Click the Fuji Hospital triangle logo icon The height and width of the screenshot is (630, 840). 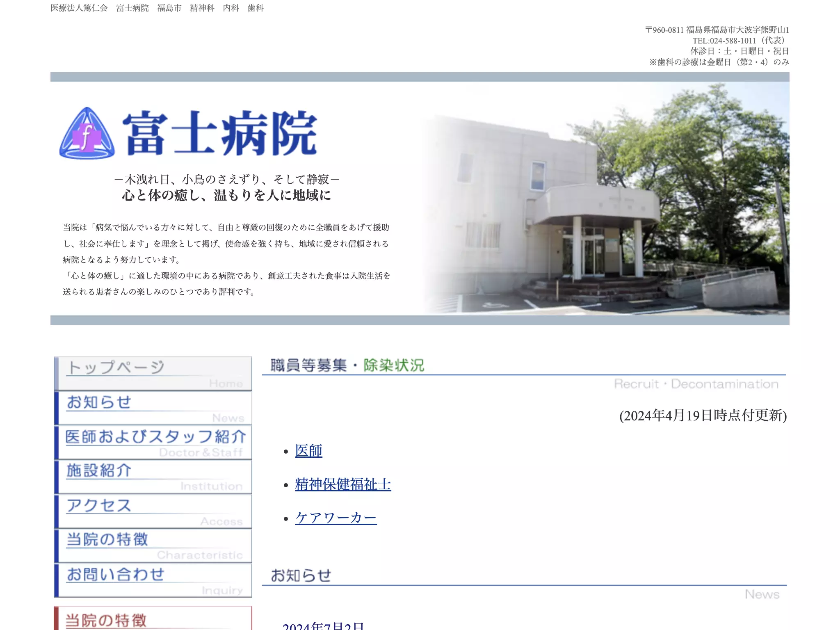point(87,133)
